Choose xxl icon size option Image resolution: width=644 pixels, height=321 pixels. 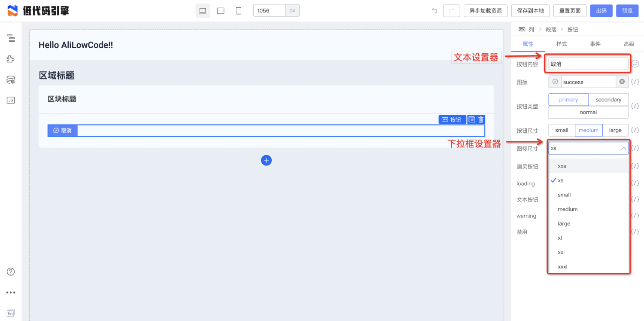pos(588,252)
